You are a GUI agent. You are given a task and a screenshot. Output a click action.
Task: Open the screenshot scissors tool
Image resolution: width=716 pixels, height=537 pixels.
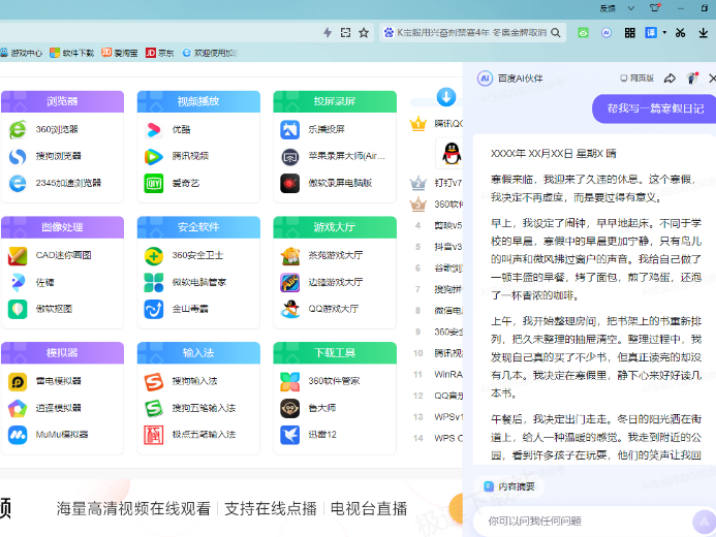pos(680,32)
